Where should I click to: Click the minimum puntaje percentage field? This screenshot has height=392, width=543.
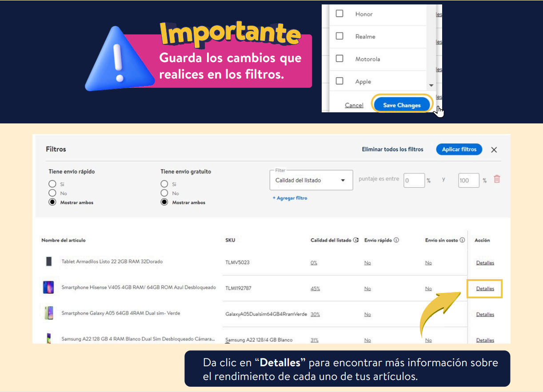pos(414,180)
